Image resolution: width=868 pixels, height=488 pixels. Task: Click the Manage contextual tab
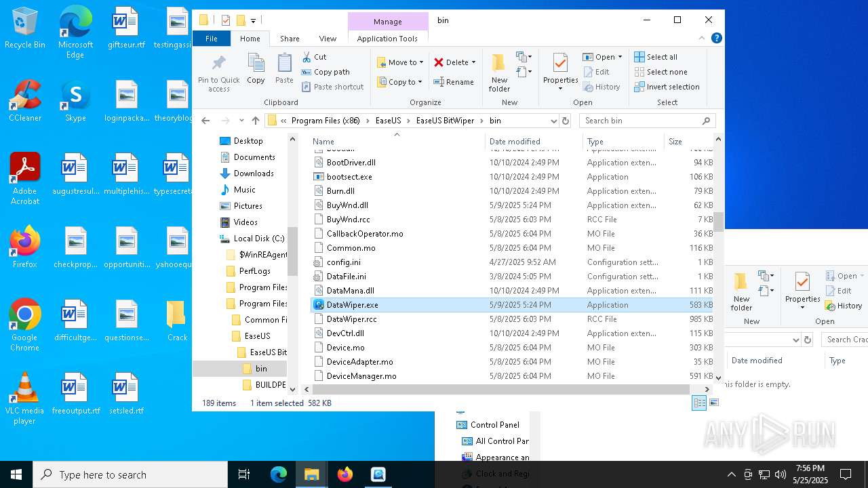[388, 22]
